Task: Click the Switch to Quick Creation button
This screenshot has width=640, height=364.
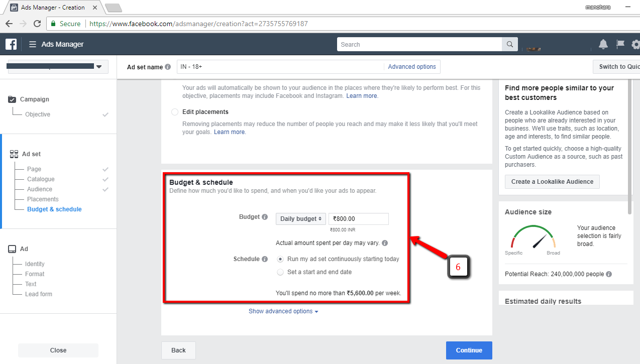Action: [x=616, y=67]
